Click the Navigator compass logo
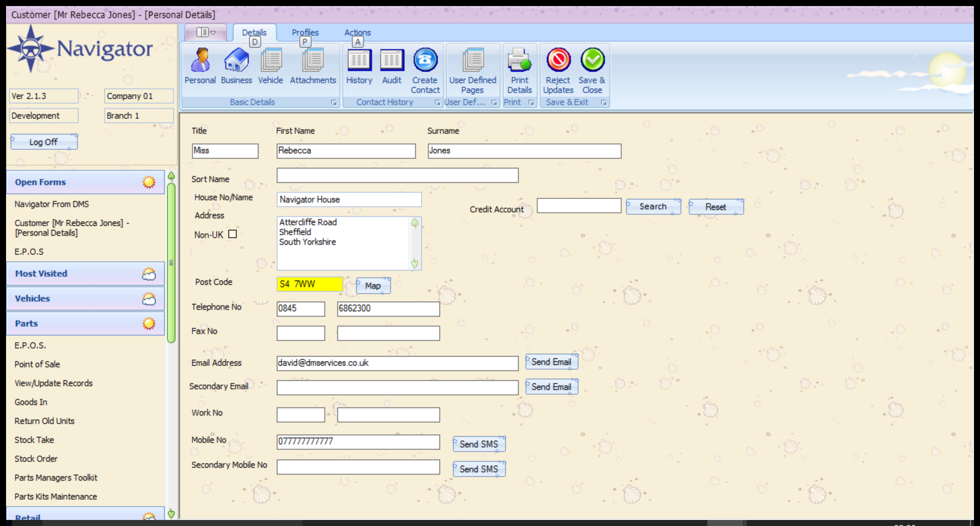The width and height of the screenshot is (980, 526). (31, 49)
